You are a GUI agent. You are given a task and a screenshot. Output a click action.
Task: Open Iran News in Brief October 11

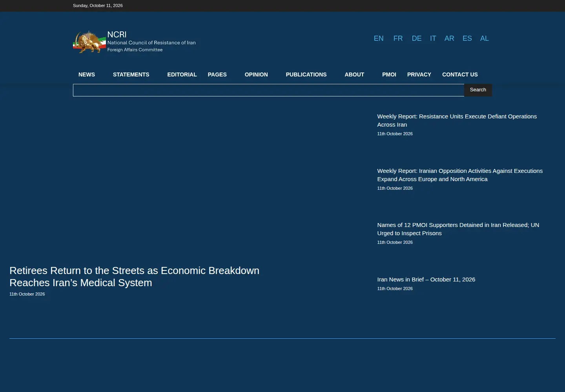(426, 279)
